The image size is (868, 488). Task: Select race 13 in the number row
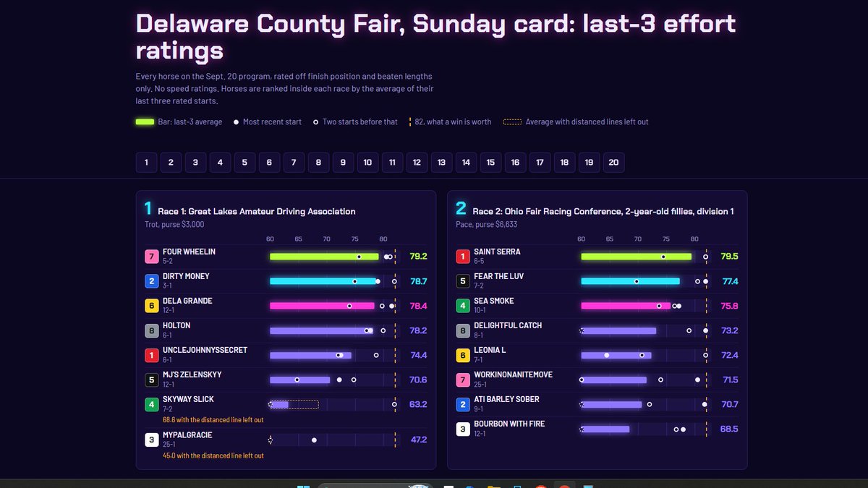pyautogui.click(x=441, y=163)
